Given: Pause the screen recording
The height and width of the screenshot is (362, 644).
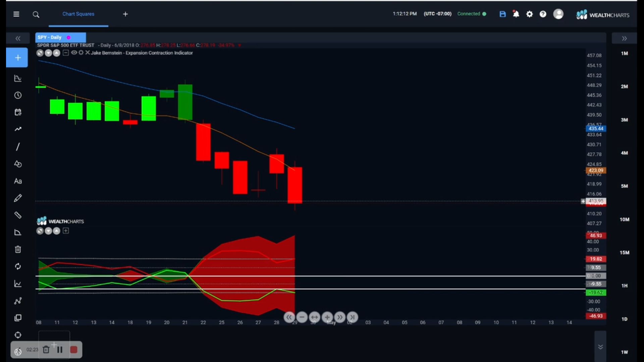Looking at the screenshot, I should point(60,350).
